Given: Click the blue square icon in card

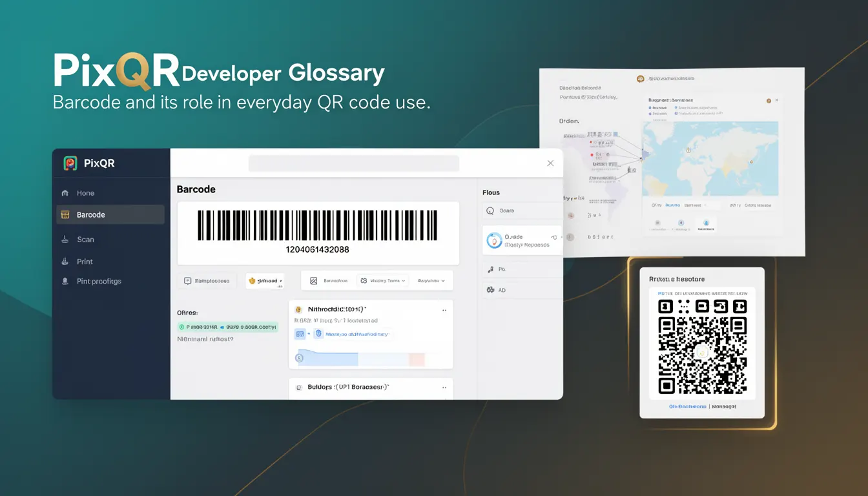Looking at the screenshot, I should tap(300, 334).
